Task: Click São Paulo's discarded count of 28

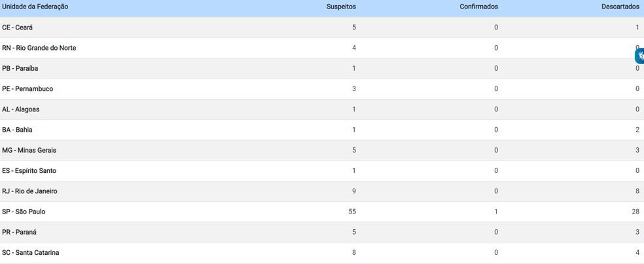Action: 635,212
